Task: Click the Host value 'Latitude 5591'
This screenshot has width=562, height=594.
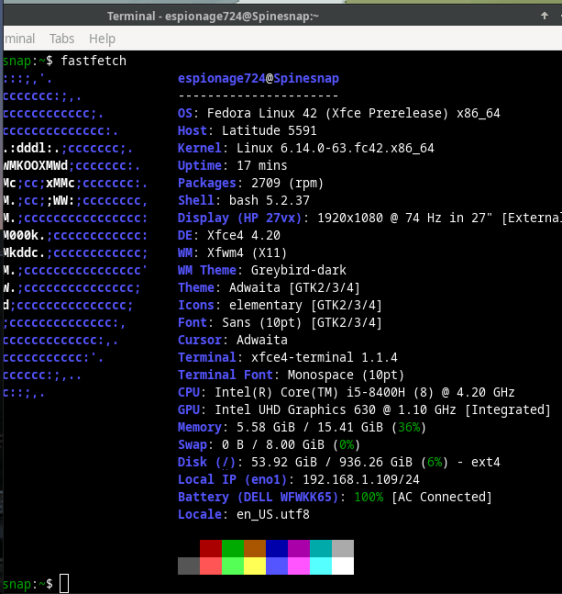Action: (x=269, y=131)
